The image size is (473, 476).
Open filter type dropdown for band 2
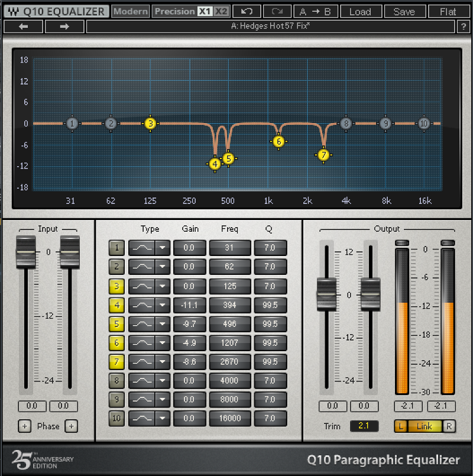163,267
